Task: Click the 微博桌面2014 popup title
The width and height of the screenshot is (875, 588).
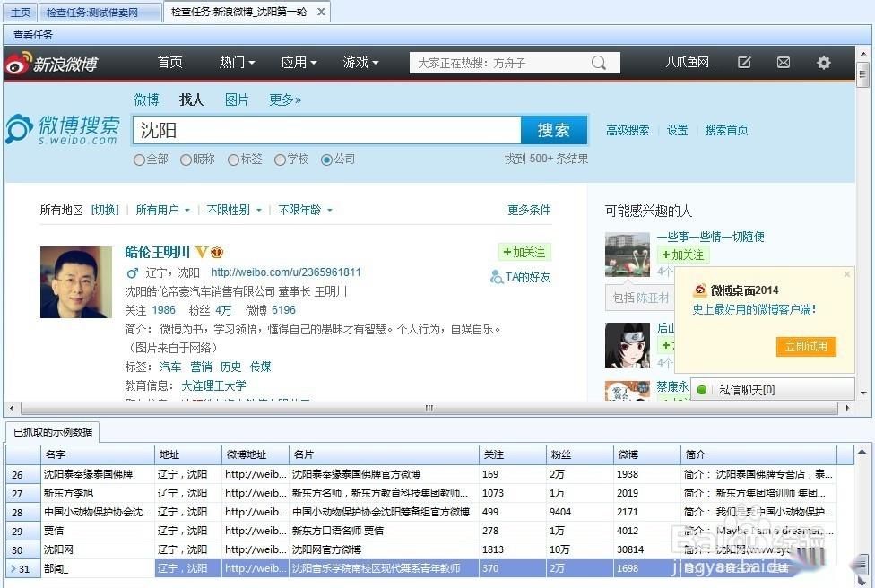Action: click(x=744, y=290)
